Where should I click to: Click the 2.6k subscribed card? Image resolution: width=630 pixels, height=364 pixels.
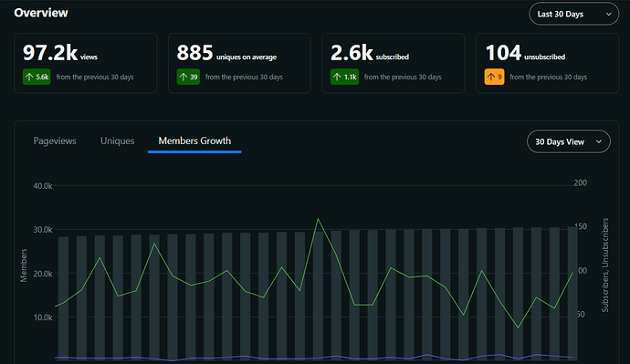coord(394,64)
